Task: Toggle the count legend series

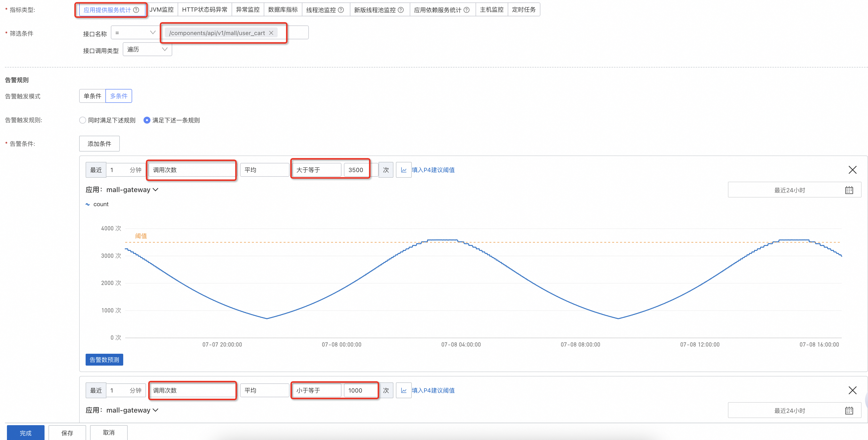Action: pyautogui.click(x=97, y=204)
